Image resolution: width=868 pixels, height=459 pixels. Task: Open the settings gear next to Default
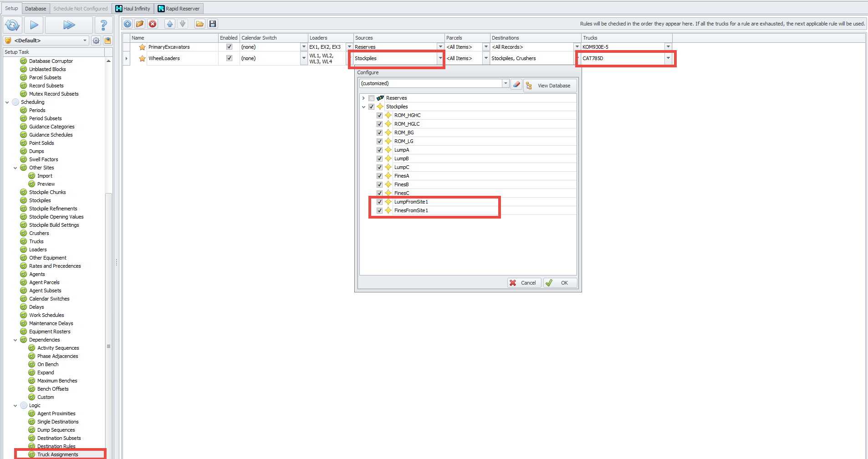pos(96,41)
